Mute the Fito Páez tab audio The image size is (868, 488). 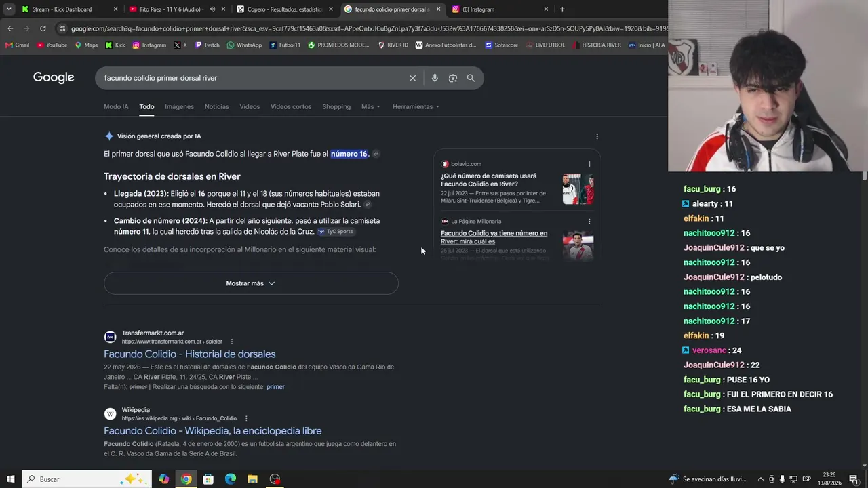pos(212,9)
